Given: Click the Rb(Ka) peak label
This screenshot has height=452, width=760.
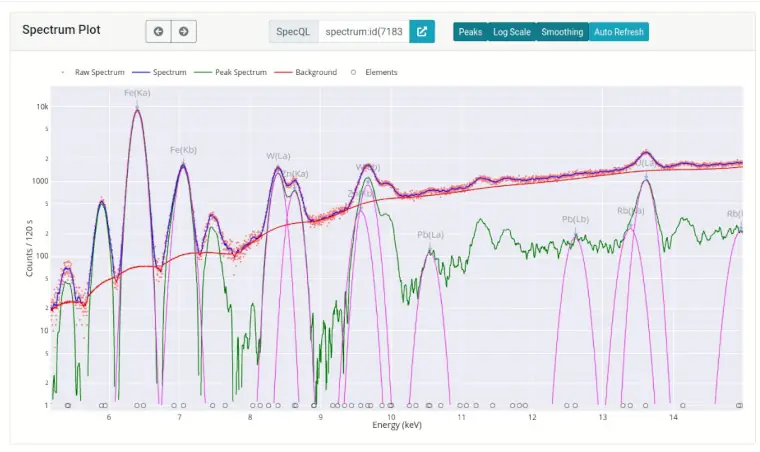Looking at the screenshot, I should coord(631,211).
